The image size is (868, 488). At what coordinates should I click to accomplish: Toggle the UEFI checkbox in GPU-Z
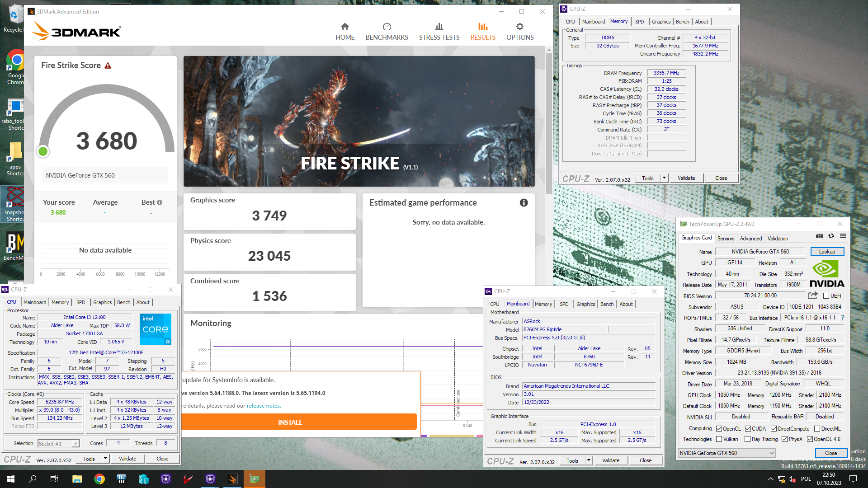tap(826, 296)
